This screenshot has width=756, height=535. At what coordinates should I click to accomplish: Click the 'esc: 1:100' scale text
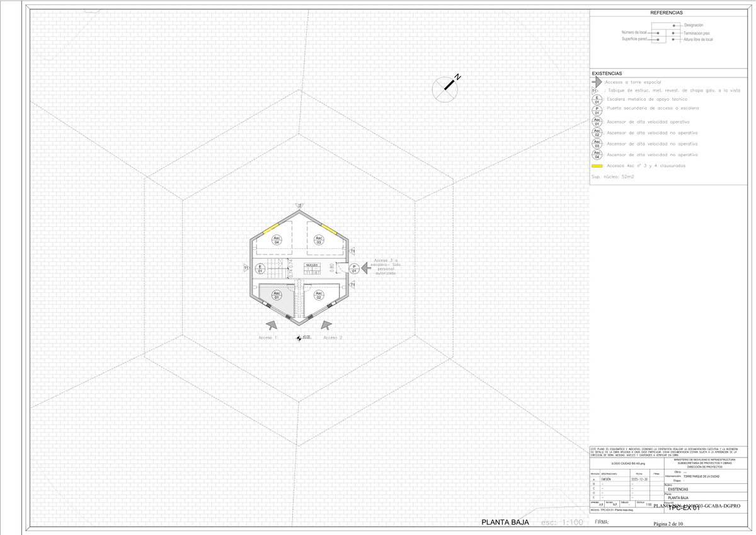(x=562, y=522)
